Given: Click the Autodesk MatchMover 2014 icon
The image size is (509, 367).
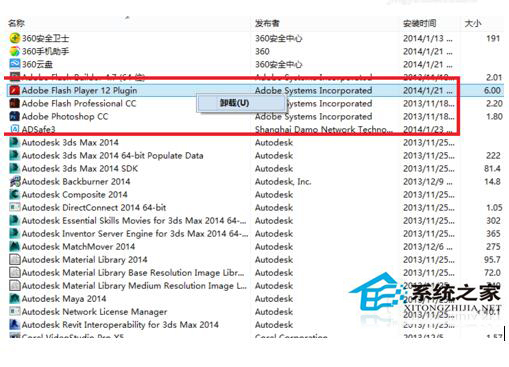Looking at the screenshot, I should click(15, 246).
